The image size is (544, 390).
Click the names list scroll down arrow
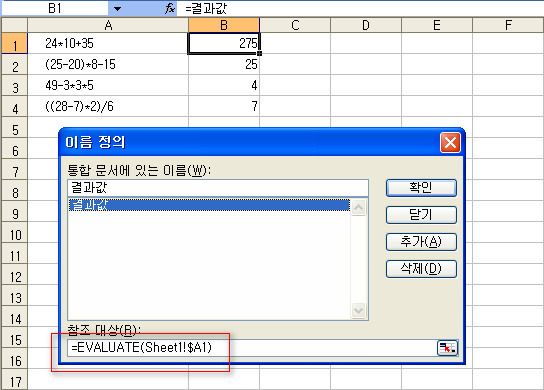358,310
